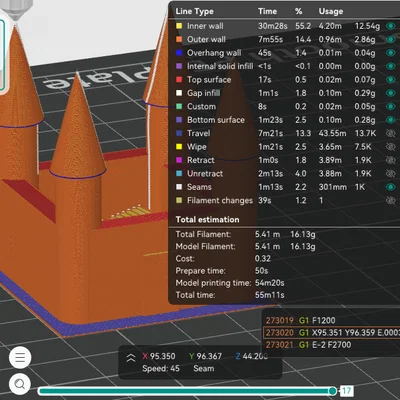
Task: Click the Speed: 45 readout
Action: [x=161, y=369]
